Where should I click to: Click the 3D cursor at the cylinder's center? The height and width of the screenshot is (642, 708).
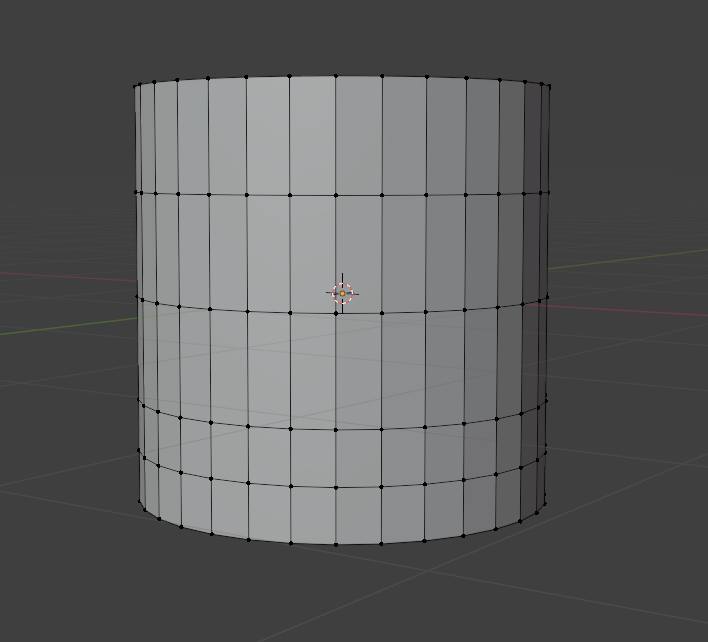tap(342, 292)
